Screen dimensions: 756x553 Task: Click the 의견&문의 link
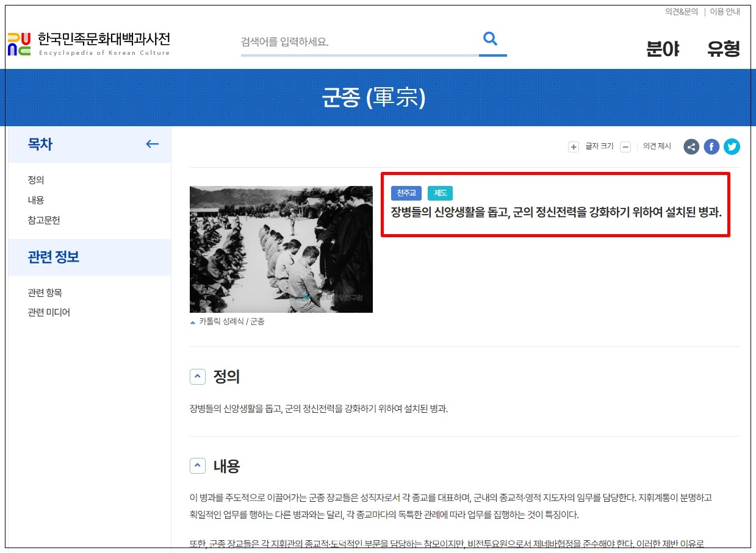[x=681, y=12]
